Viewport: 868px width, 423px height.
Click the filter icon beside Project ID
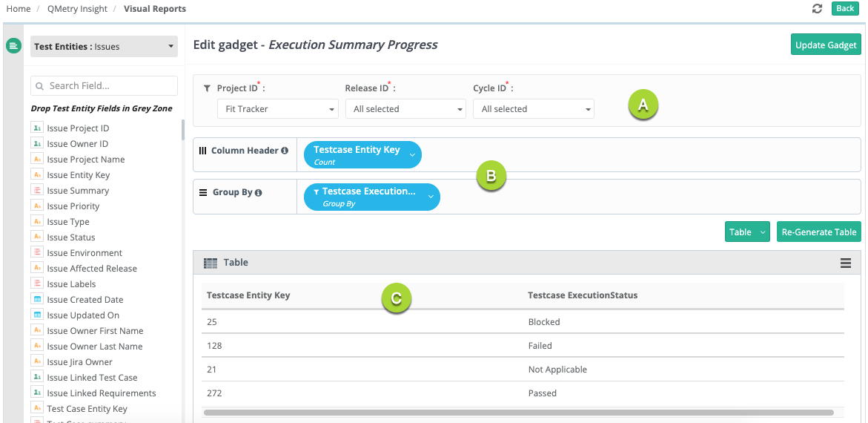pos(207,88)
